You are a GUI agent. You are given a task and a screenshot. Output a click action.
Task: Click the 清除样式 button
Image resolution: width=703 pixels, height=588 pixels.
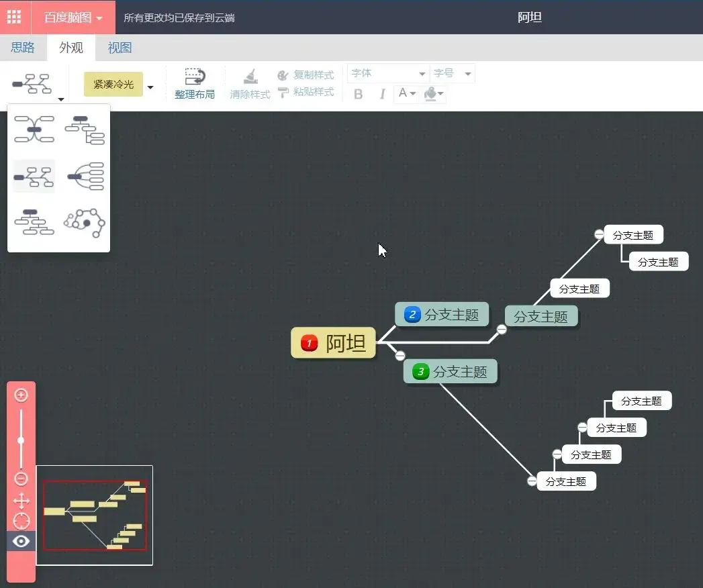[250, 83]
